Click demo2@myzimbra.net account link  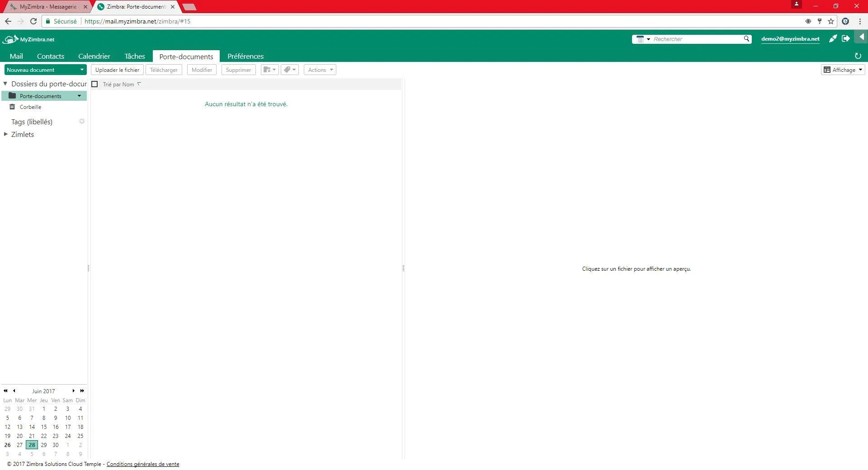(790, 39)
